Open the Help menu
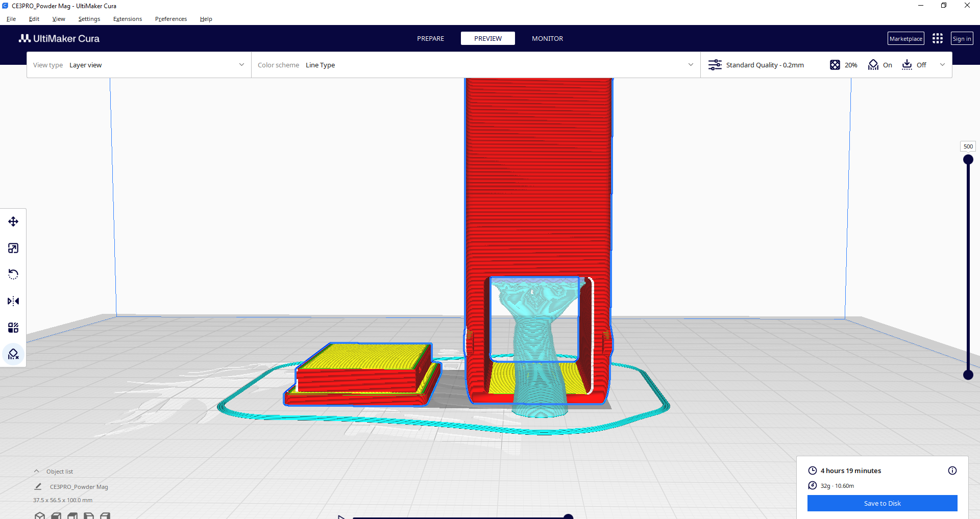 206,19
